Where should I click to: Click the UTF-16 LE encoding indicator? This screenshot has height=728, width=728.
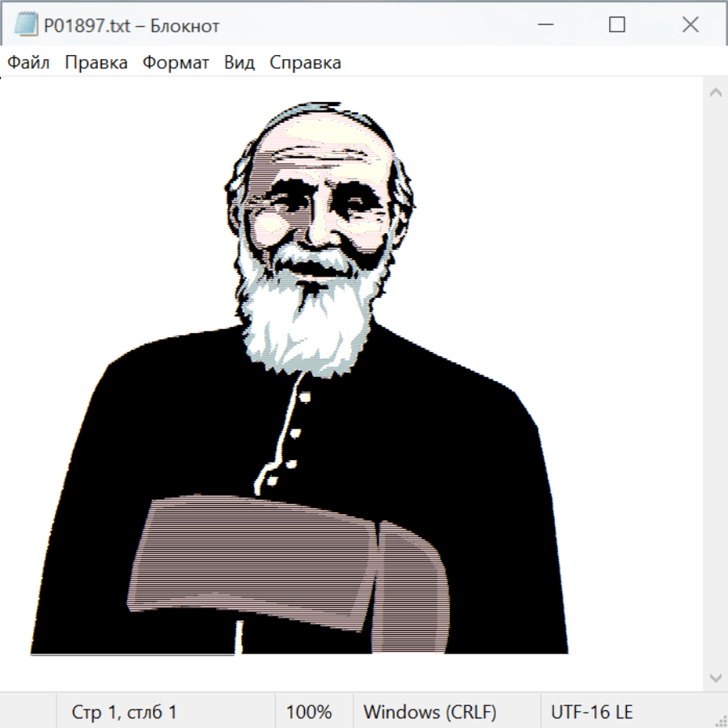(592, 713)
